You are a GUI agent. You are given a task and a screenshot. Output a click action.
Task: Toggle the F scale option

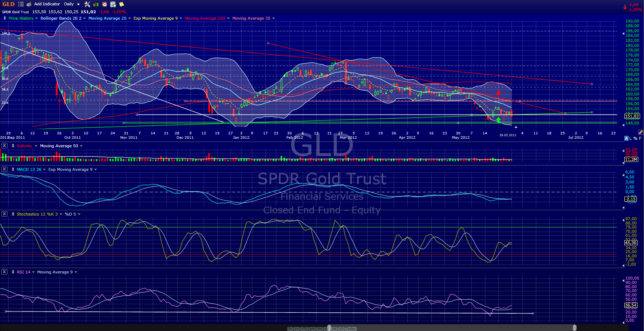(640, 138)
